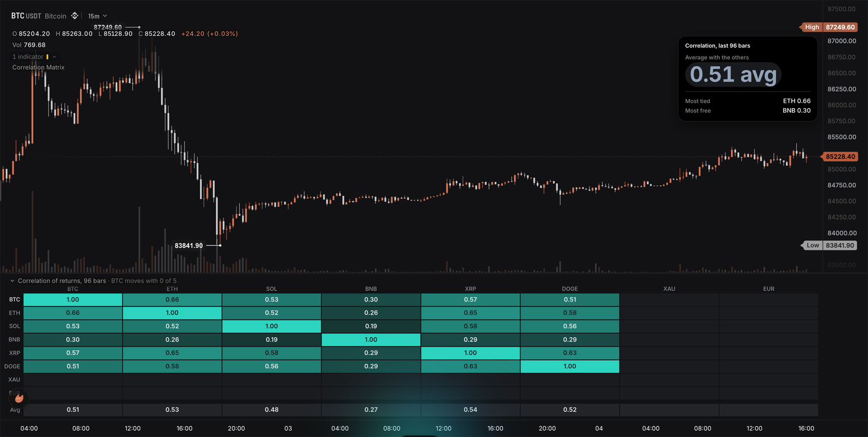Click the 87249.60 high marker on chart
This screenshot has width=868, height=437.
tap(108, 27)
